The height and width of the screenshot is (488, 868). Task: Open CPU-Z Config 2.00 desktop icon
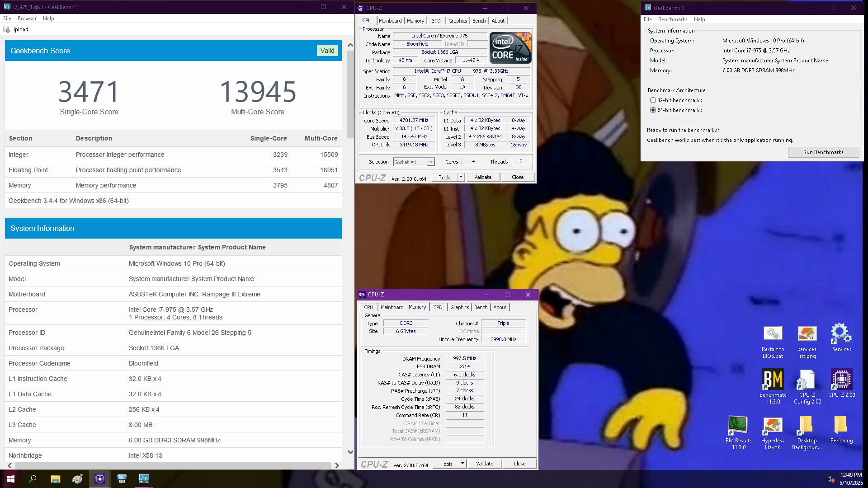point(807,386)
